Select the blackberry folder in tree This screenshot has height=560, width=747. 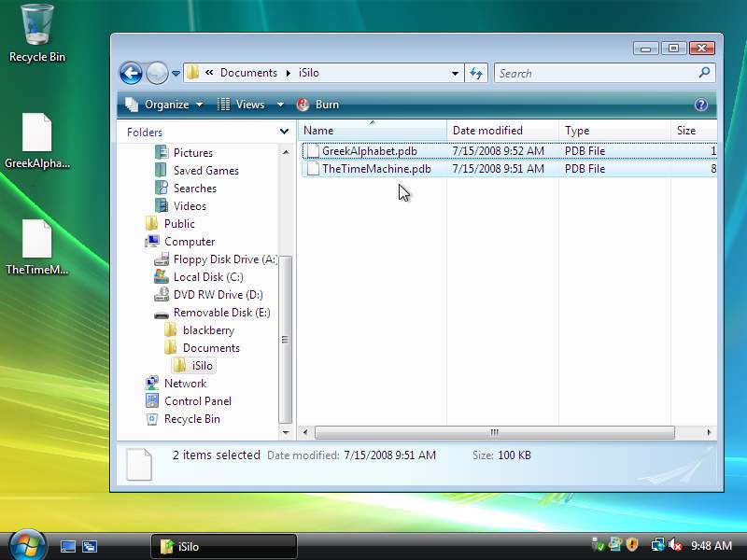pos(208,330)
